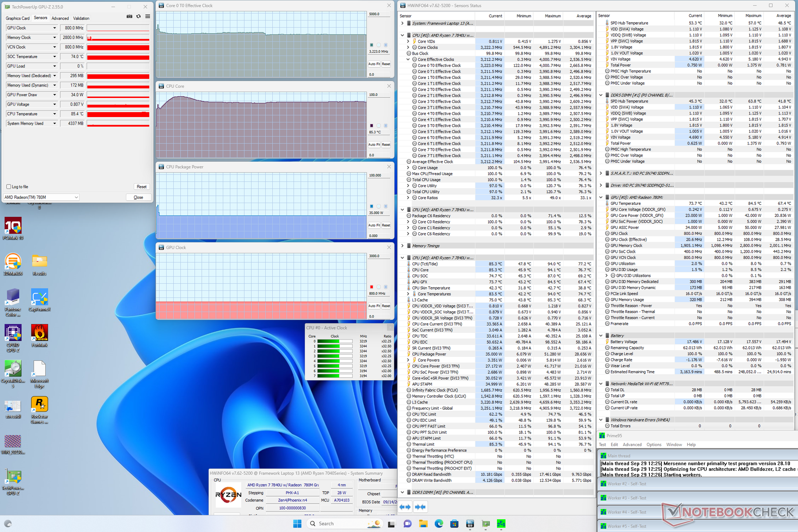The width and height of the screenshot is (798, 532).
Task: Switch to the Graphics Card tab
Action: [17, 18]
